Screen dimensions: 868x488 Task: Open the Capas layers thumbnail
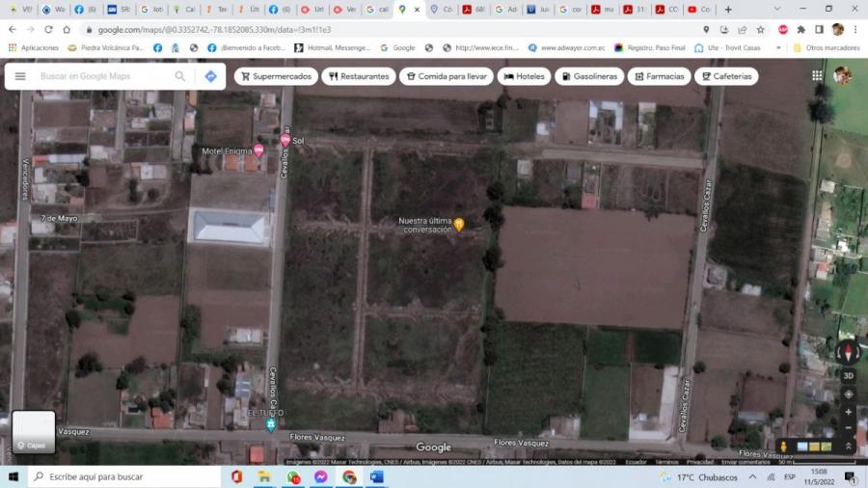click(x=33, y=432)
